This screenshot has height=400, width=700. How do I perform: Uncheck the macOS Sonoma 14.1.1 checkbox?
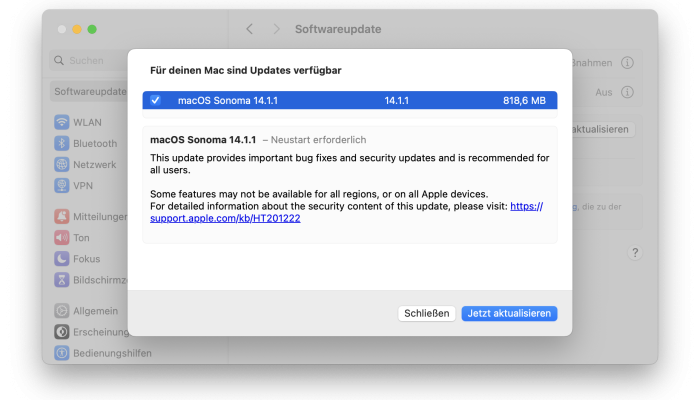click(155, 100)
